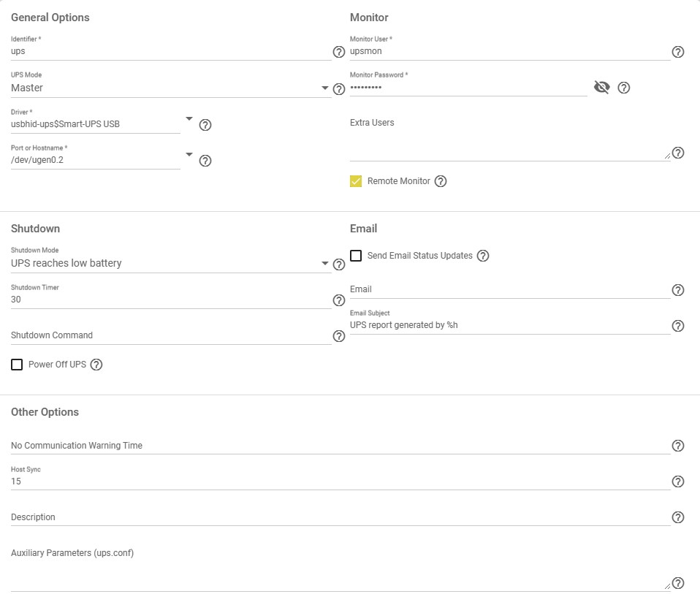Open help for Host Sync field
This screenshot has height=594, width=700.
[x=677, y=481]
